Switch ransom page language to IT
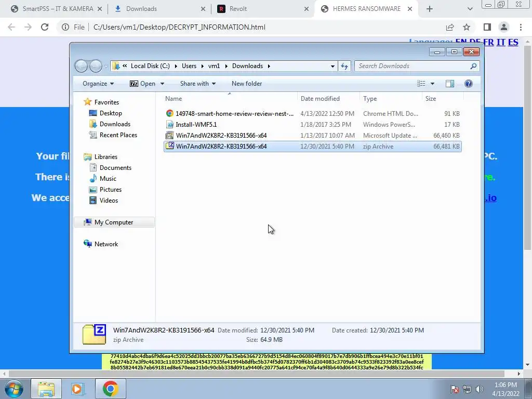Viewport: 532px width, 399px height. 501,42
